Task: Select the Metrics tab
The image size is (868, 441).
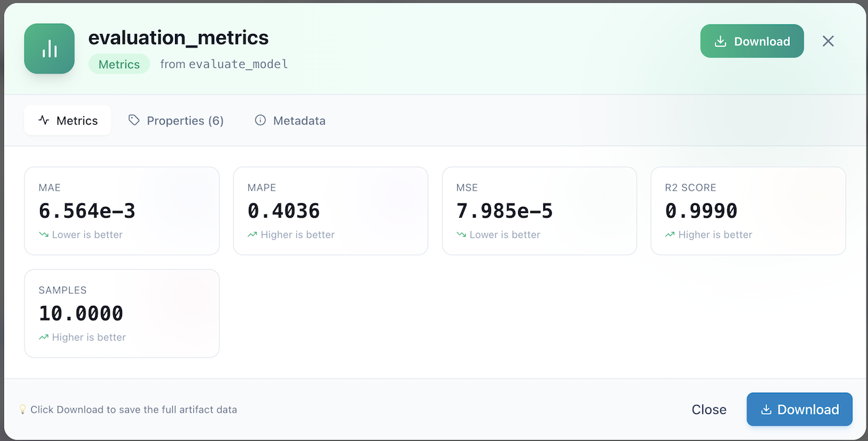Action: pos(67,120)
